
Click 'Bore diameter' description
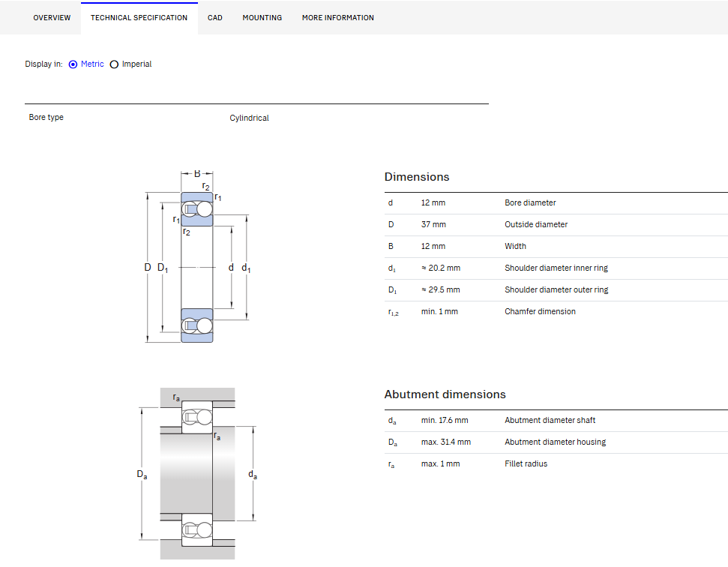click(x=530, y=202)
